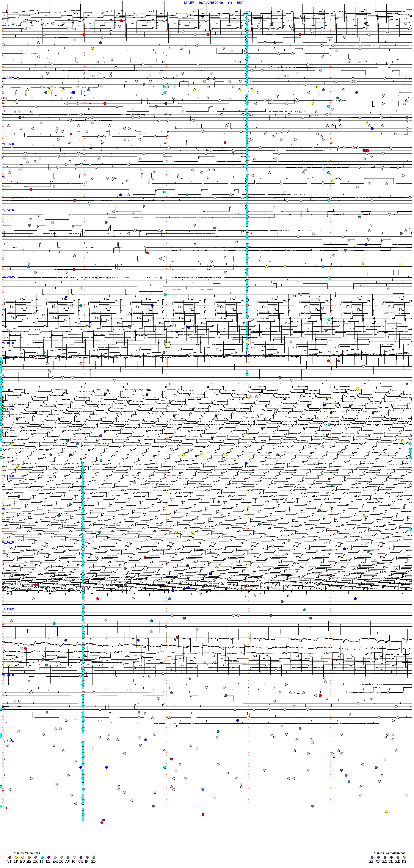Image resolution: width=414 pixels, height=868 pixels.
Task: Click the 'DS' legend label text
Action: coord(404,862)
